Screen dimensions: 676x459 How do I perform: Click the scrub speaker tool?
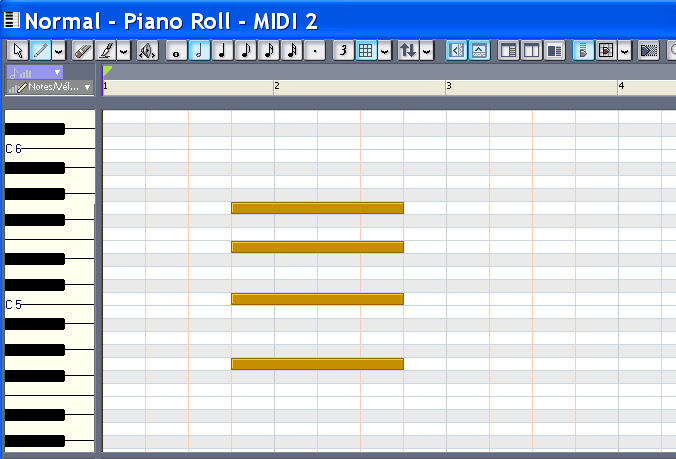tap(147, 50)
